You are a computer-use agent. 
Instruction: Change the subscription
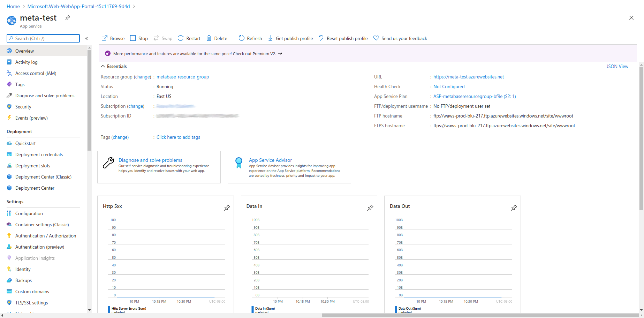136,106
